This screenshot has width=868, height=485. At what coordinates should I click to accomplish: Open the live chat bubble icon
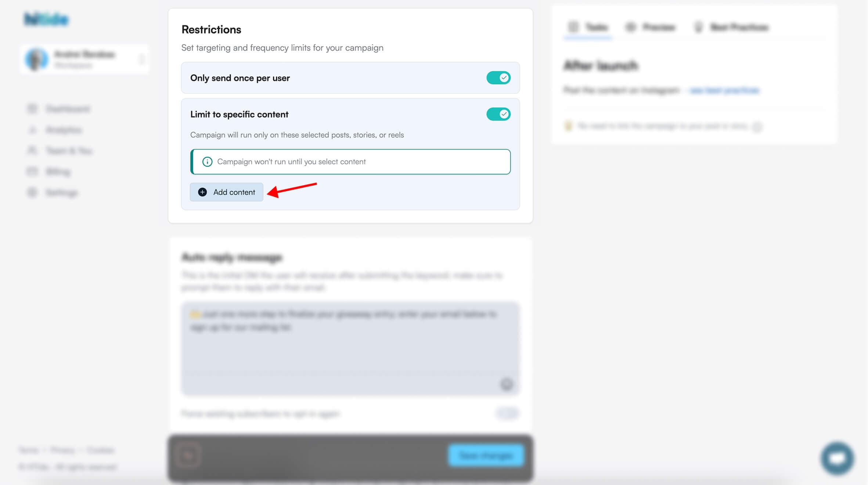pyautogui.click(x=837, y=458)
